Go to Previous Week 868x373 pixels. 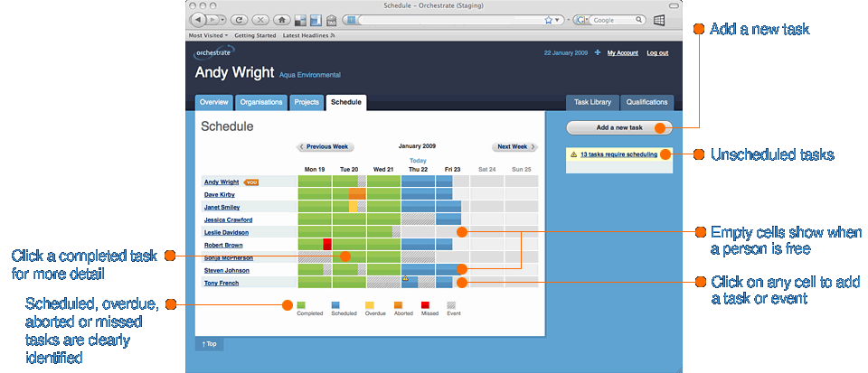pos(326,146)
